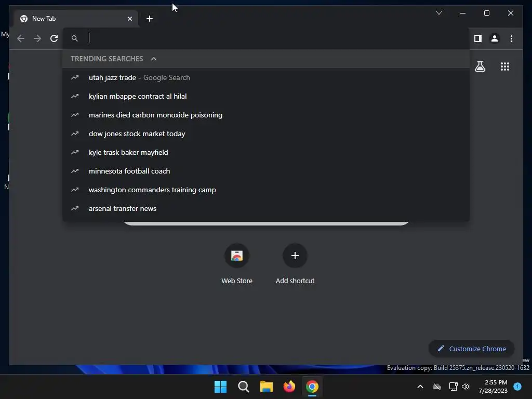
Task: Open Customize Chrome
Action: 471,349
